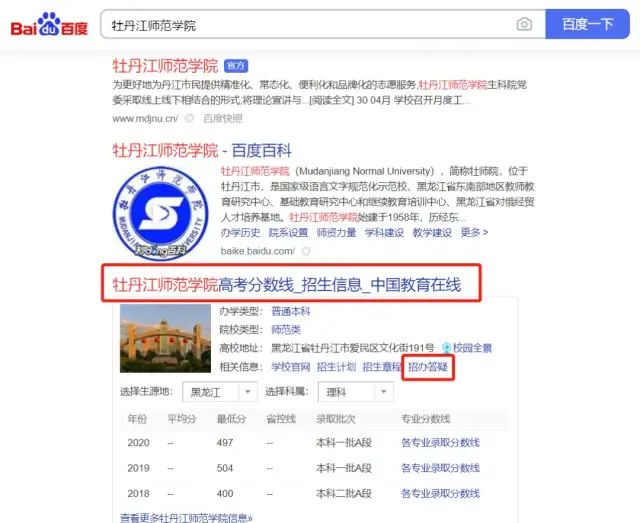The image size is (640, 523).
Task: Open the 理科 subject dropdown
Action: pyautogui.click(x=356, y=392)
